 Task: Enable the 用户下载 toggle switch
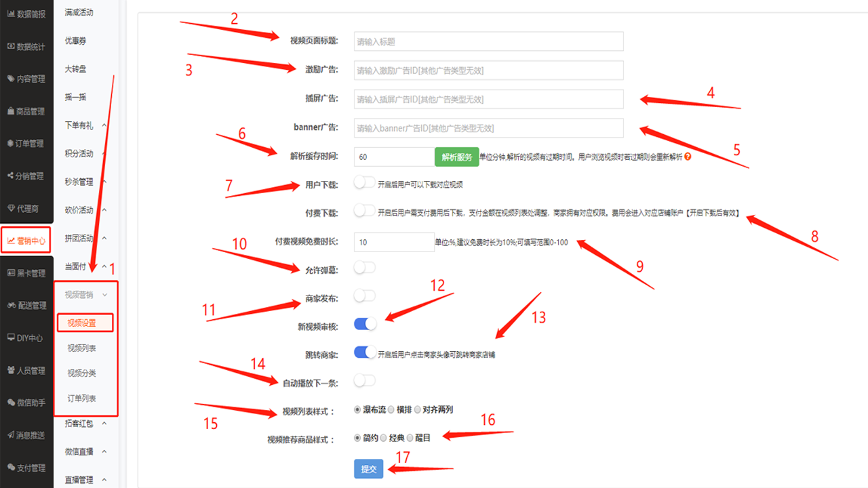pos(365,183)
